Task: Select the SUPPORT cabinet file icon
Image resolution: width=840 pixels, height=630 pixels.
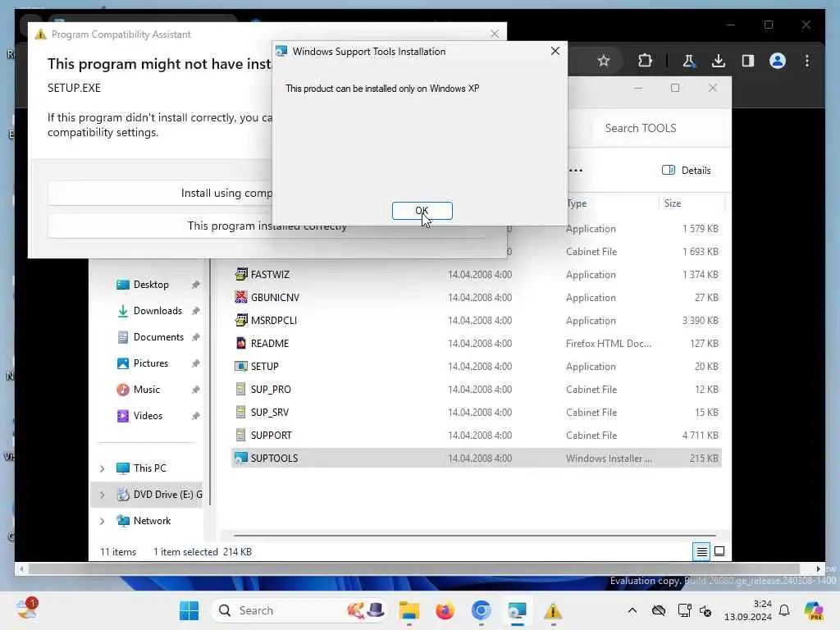Action: (241, 435)
